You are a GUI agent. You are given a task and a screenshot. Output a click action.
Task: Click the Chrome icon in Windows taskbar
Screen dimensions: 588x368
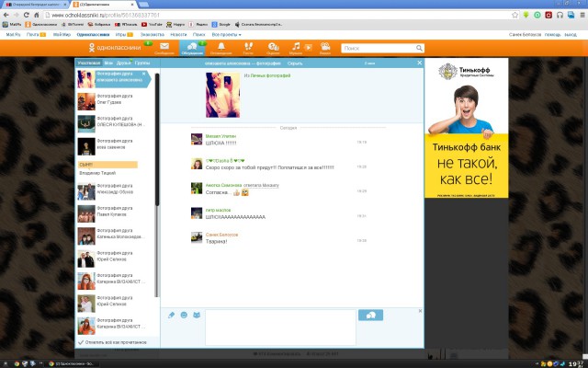(17, 363)
